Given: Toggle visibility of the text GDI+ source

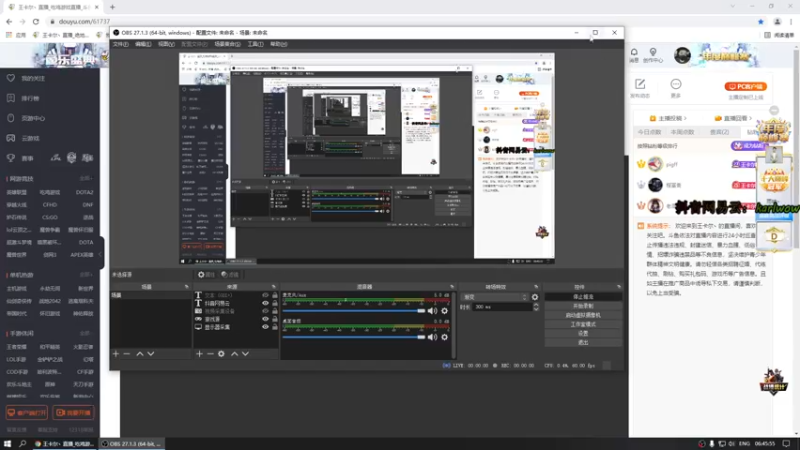Looking at the screenshot, I should pos(265,295).
